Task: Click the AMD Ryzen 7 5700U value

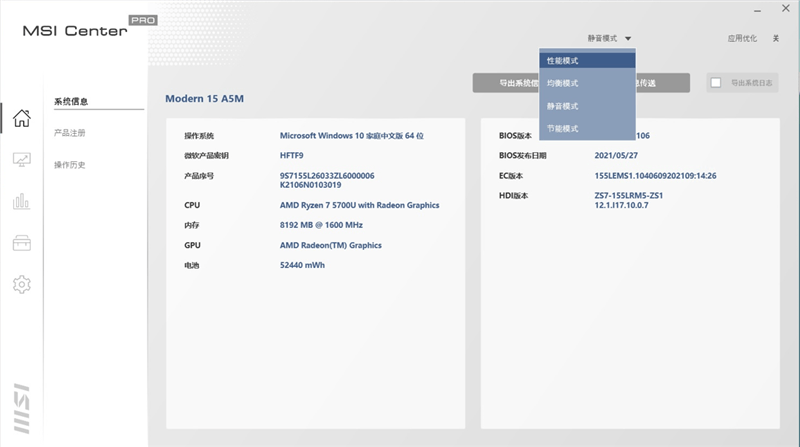Action: click(359, 205)
